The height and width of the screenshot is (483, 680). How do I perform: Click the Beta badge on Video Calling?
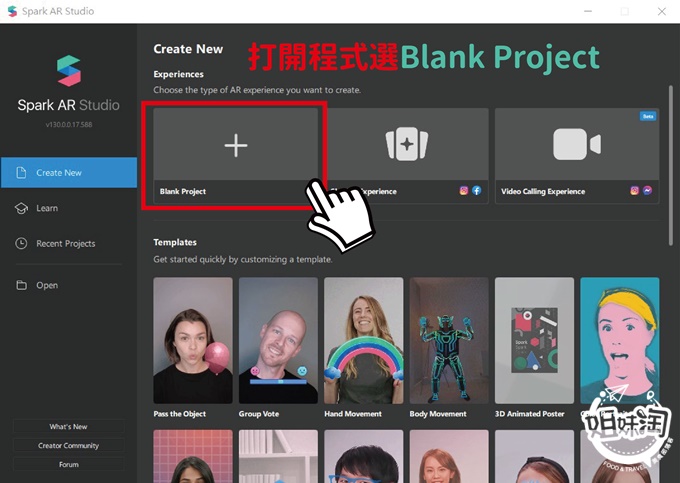[648, 116]
